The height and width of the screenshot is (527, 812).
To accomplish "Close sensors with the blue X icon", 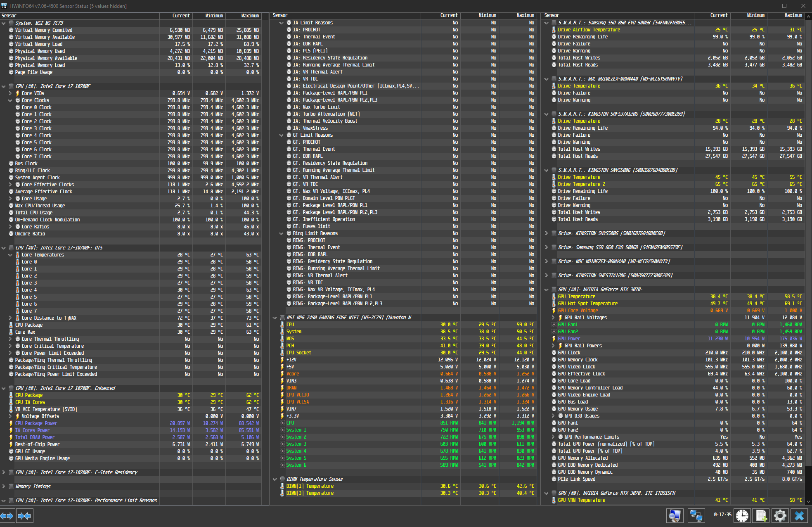I will coord(799,516).
